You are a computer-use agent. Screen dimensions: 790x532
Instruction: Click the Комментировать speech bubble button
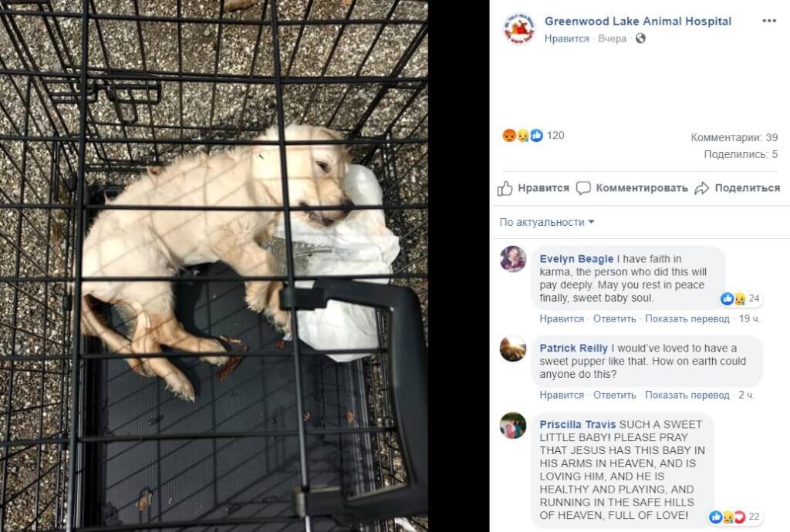pyautogui.click(x=632, y=188)
